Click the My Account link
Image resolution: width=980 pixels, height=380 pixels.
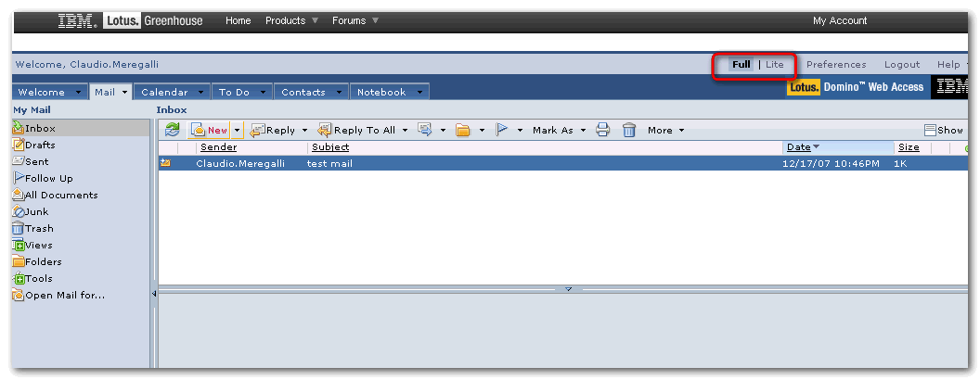839,20
